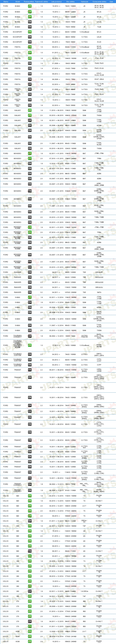Click '81kW / 110KM' in TRANSIT CONNECT row
The height and width of the screenshot is (644, 116).
coord(70,490)
